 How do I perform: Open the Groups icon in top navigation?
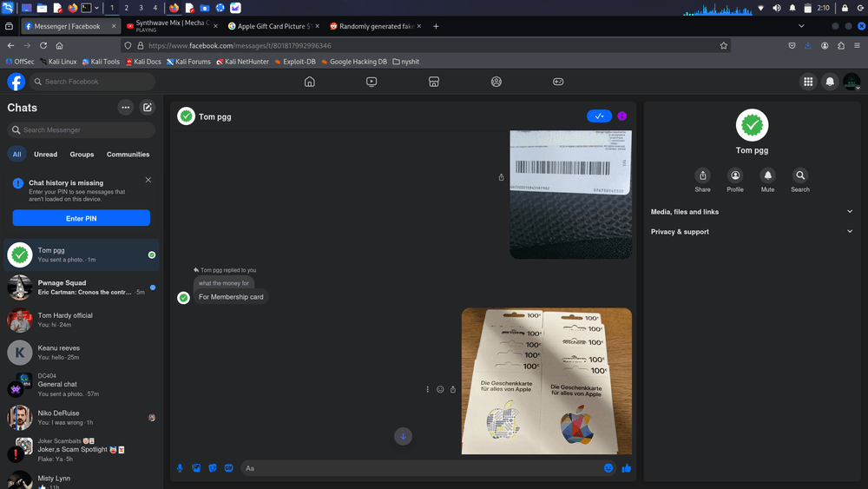(x=496, y=82)
